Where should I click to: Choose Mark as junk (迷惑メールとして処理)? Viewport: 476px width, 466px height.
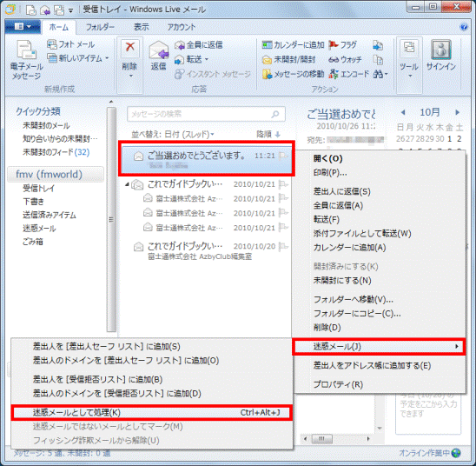152,413
